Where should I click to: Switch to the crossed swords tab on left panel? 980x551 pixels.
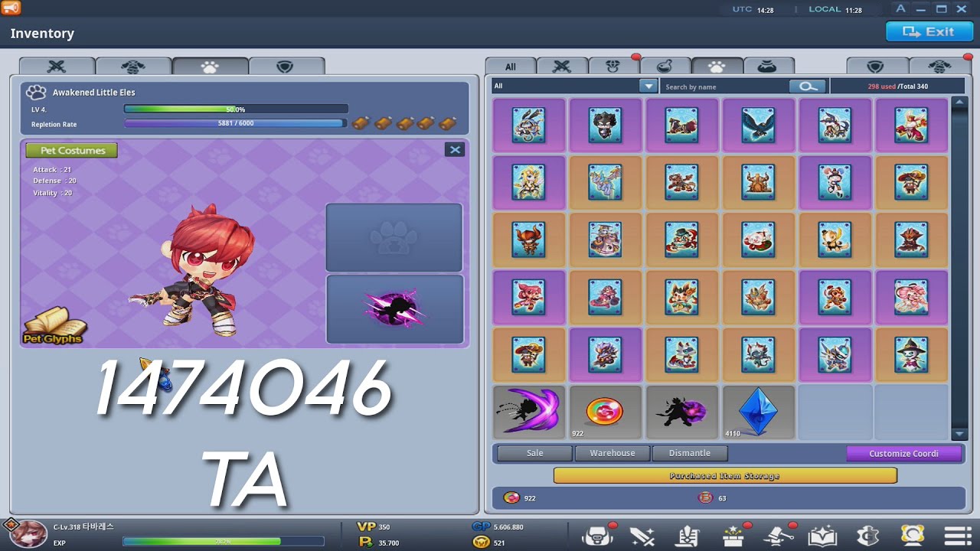pos(57,67)
